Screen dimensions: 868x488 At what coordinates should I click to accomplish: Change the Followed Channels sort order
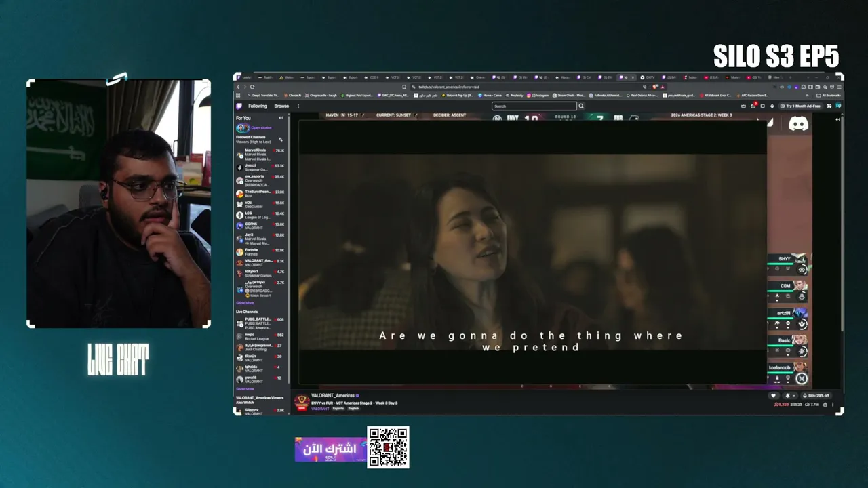tap(281, 139)
